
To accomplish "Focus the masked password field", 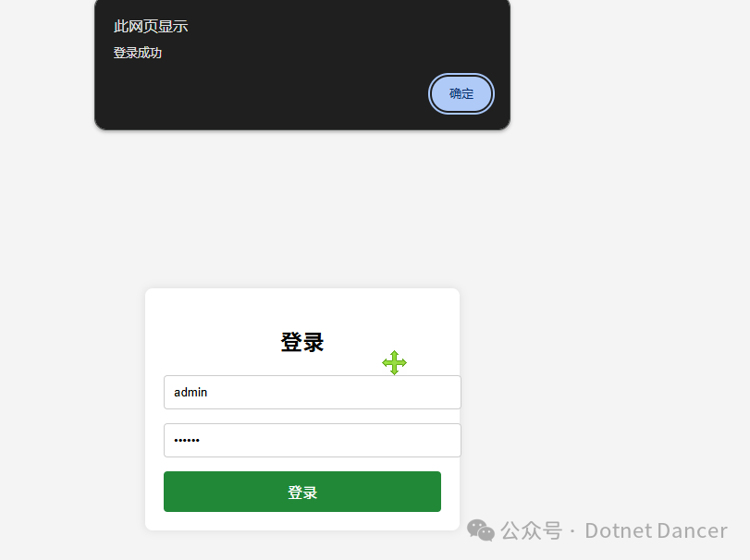I will pos(313,440).
